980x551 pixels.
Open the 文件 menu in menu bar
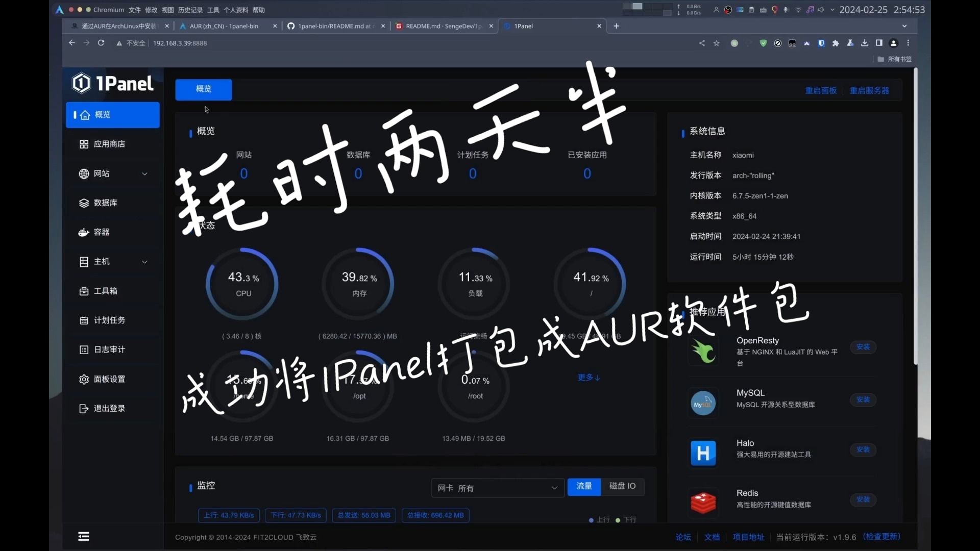pos(134,10)
